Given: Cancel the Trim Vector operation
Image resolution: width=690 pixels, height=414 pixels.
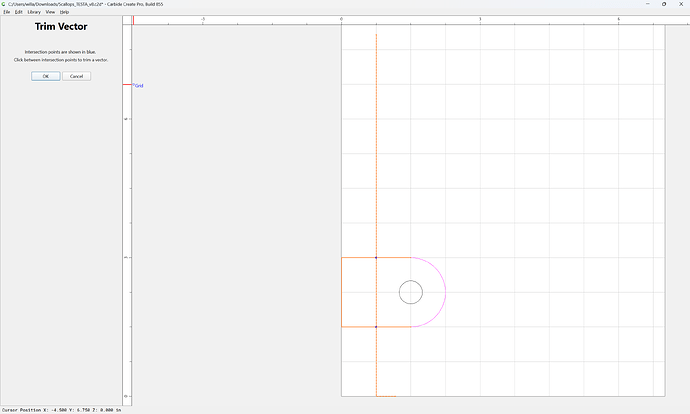Looking at the screenshot, I should [77, 76].
